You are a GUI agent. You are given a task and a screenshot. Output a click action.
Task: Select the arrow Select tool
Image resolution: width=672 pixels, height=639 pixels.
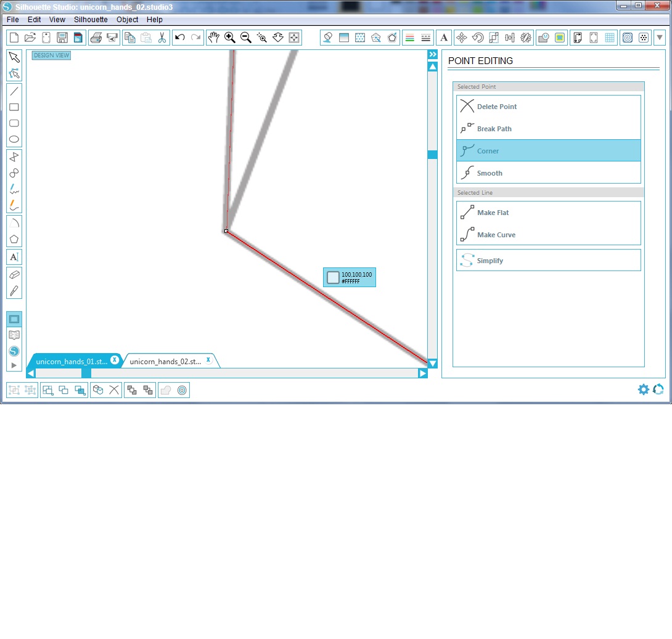coord(14,57)
